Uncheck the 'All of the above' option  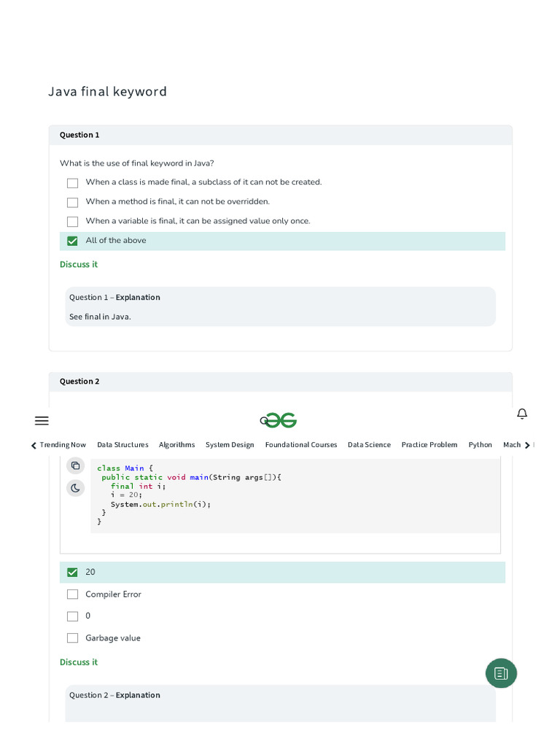click(x=72, y=241)
